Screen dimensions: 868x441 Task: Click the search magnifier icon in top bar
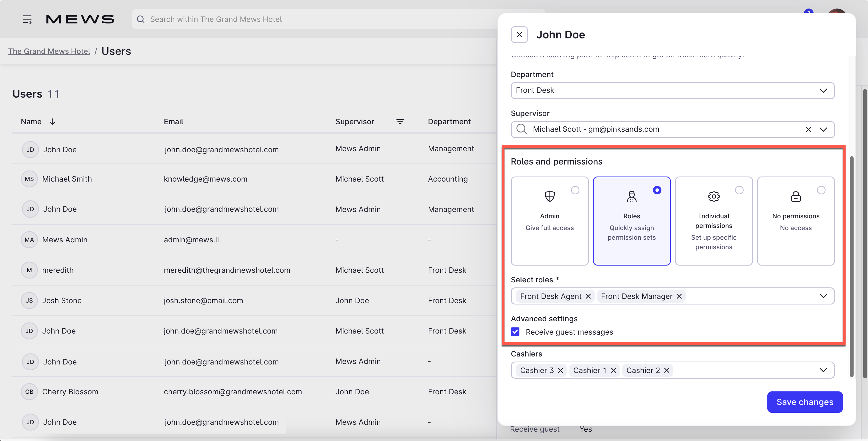[x=140, y=19]
